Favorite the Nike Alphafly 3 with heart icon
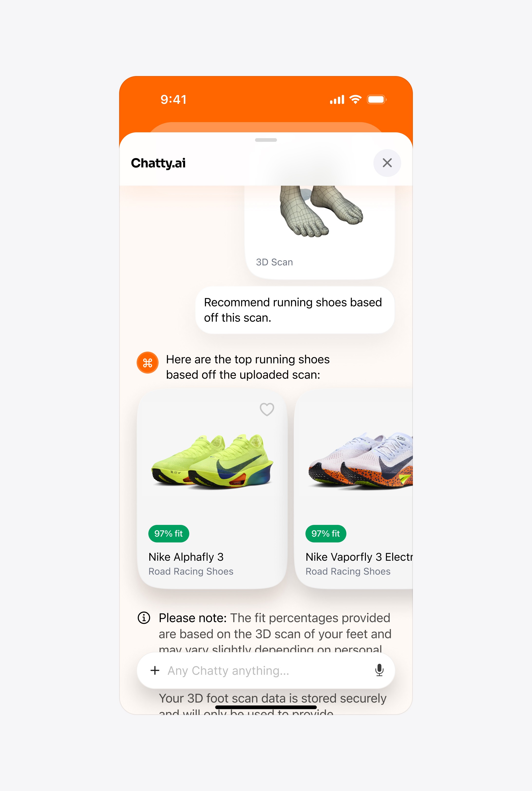532x791 pixels. point(267,409)
